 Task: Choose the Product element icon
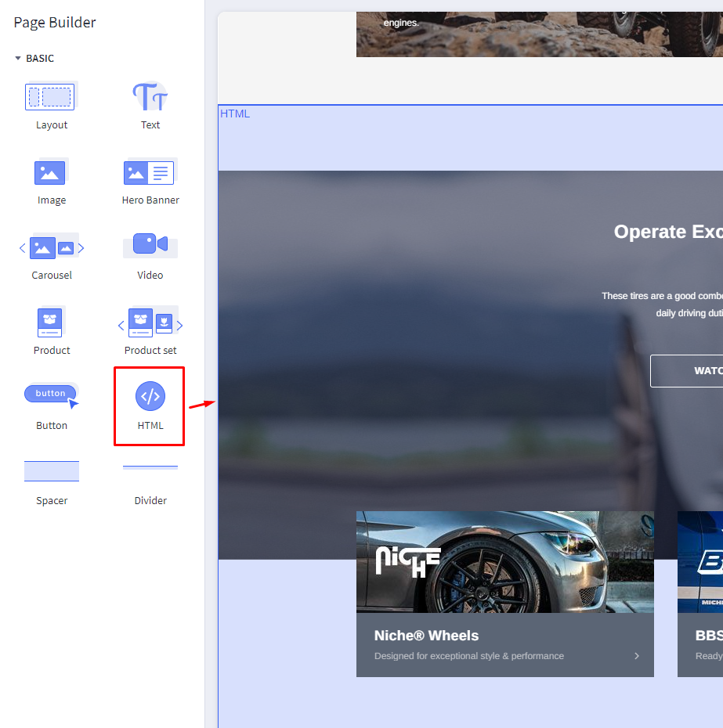50,322
